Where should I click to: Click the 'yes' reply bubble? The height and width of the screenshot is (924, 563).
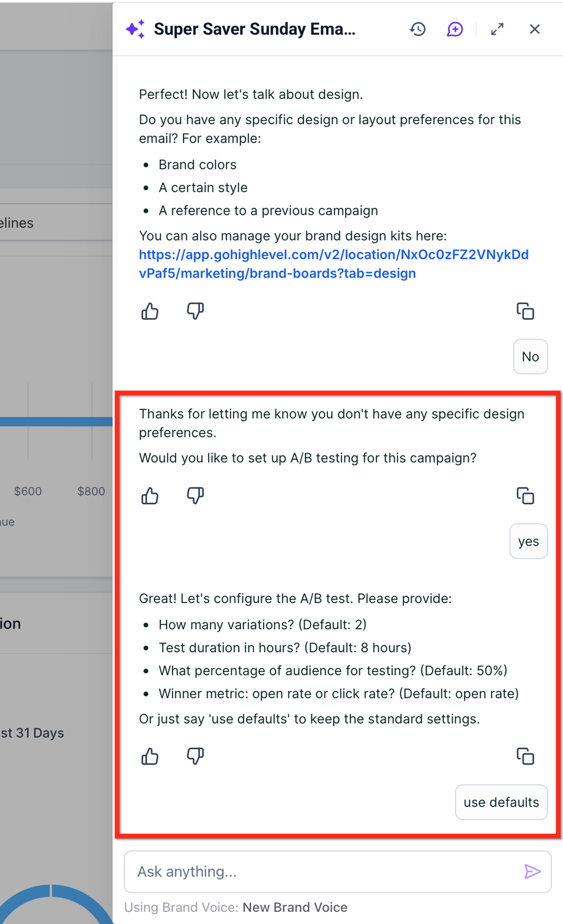[x=528, y=542]
